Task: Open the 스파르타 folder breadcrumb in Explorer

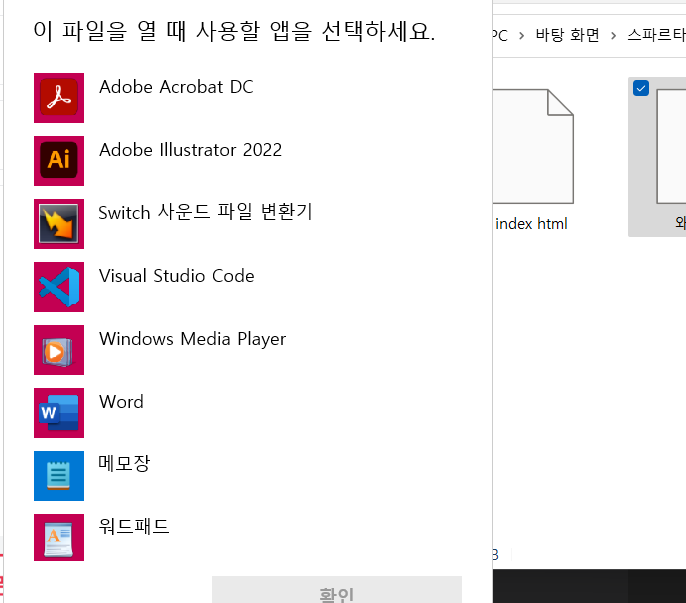Action: coord(656,35)
